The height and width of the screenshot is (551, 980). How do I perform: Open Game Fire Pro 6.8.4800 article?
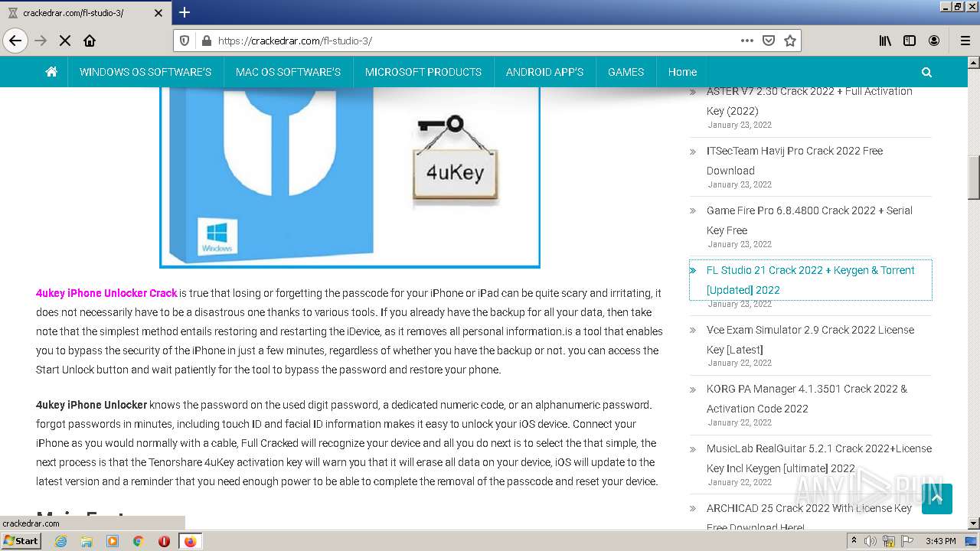click(x=809, y=220)
